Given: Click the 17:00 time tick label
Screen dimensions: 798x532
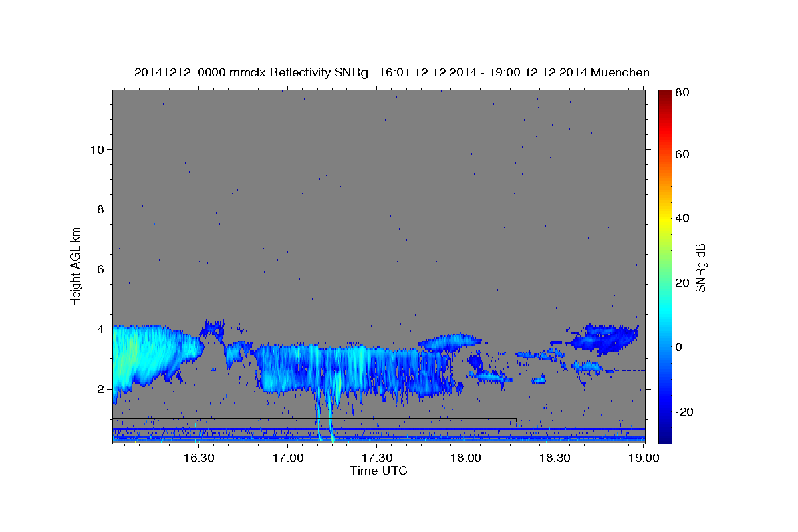Looking at the screenshot, I should [288, 458].
